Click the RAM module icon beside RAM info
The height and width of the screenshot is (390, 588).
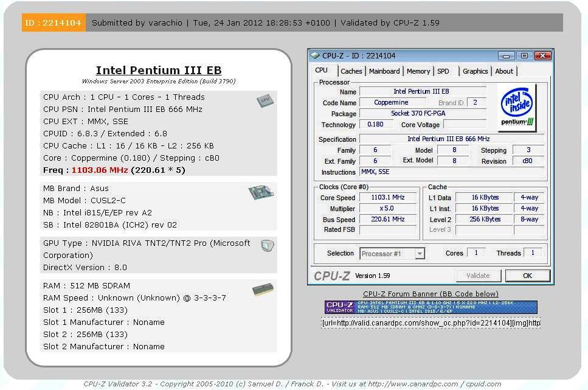coord(263,290)
